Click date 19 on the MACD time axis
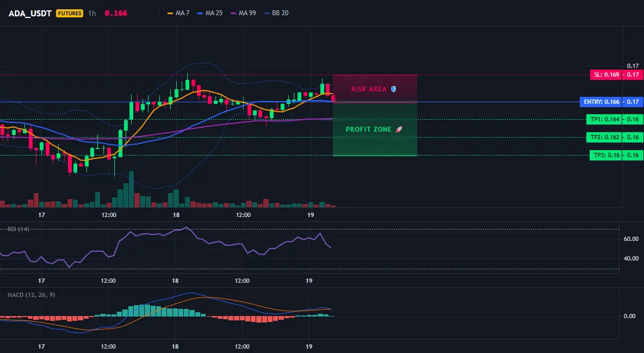Image resolution: width=644 pixels, height=353 pixels. pyautogui.click(x=309, y=346)
